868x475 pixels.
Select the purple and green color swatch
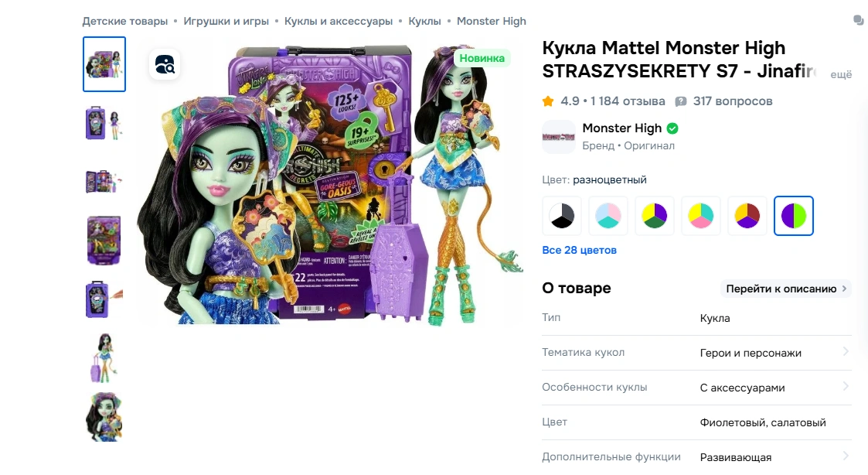pyautogui.click(x=793, y=216)
